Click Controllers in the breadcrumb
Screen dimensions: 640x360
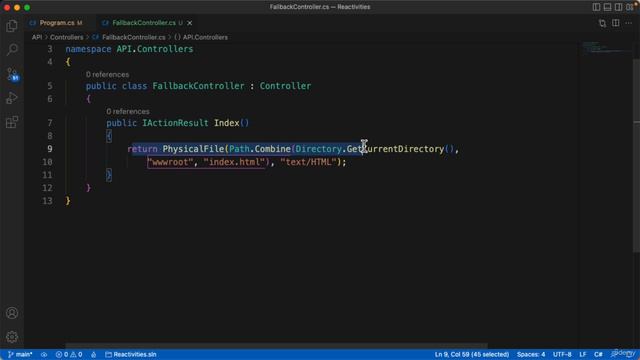pos(67,37)
